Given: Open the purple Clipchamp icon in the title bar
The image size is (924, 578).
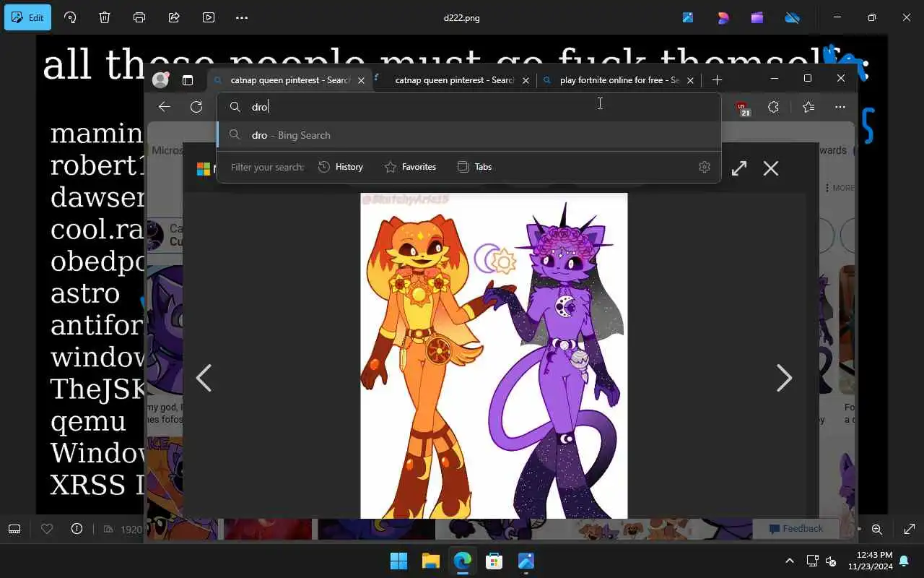Looking at the screenshot, I should [x=757, y=17].
